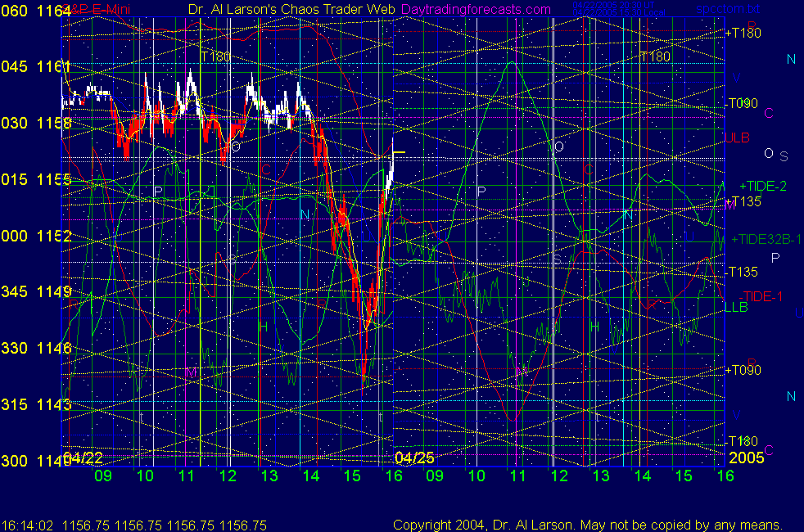Click the 12 hour label of the 04/25 session
804x532 pixels.
click(559, 476)
